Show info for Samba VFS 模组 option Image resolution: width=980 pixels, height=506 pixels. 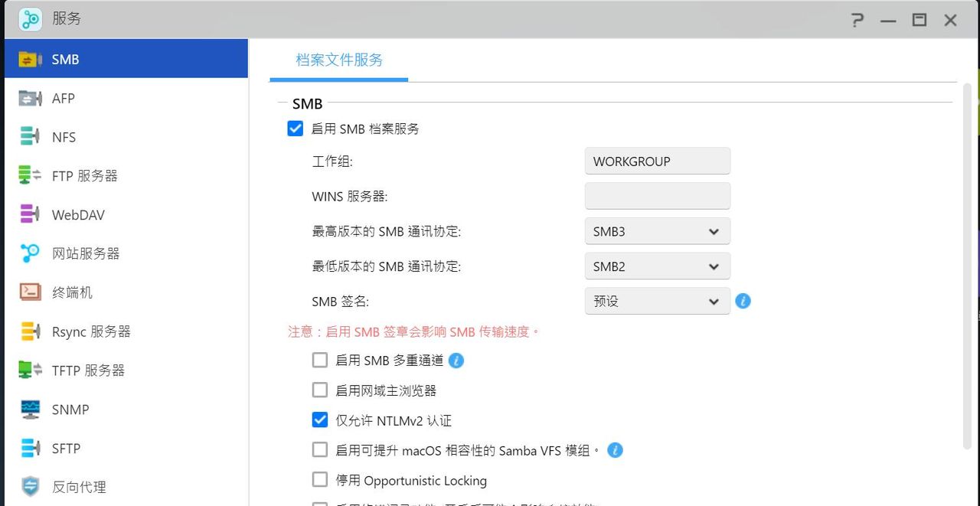click(615, 450)
